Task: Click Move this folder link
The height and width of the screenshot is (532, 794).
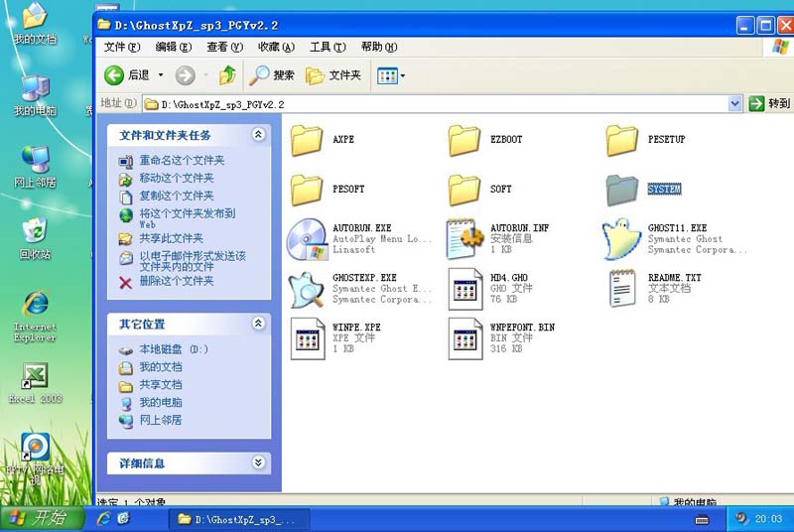Action: 177,179
